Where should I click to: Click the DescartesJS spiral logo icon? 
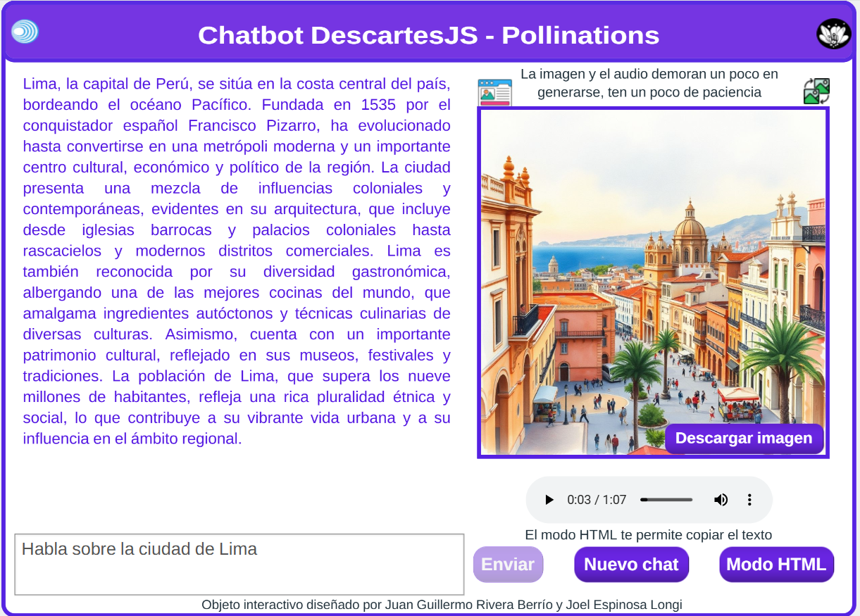click(25, 32)
